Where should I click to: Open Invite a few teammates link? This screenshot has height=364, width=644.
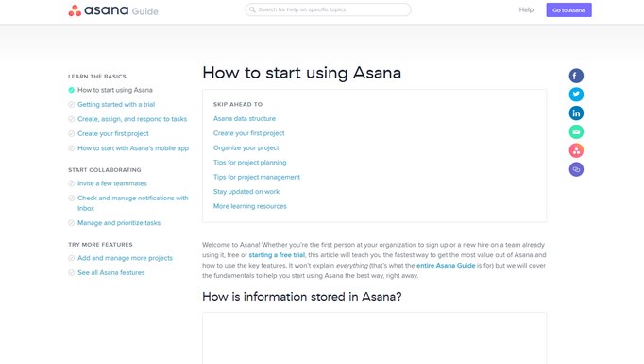point(112,183)
